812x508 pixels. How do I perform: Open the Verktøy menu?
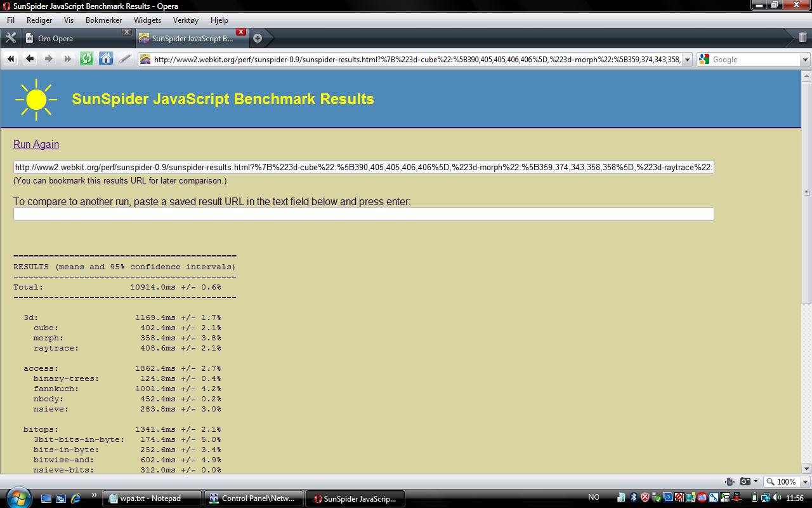[x=186, y=20]
